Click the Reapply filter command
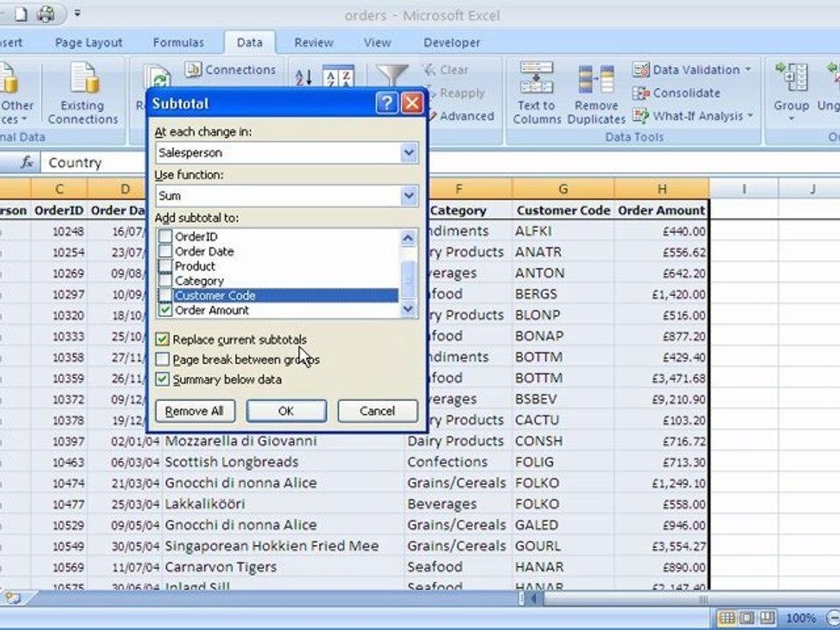This screenshot has height=630, width=840. click(455, 94)
